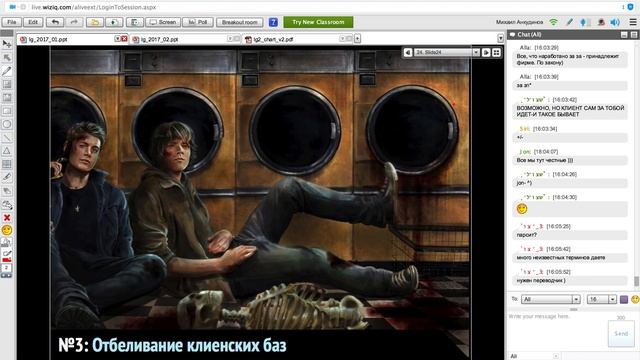Click the Chat (All) panel title

529,35
